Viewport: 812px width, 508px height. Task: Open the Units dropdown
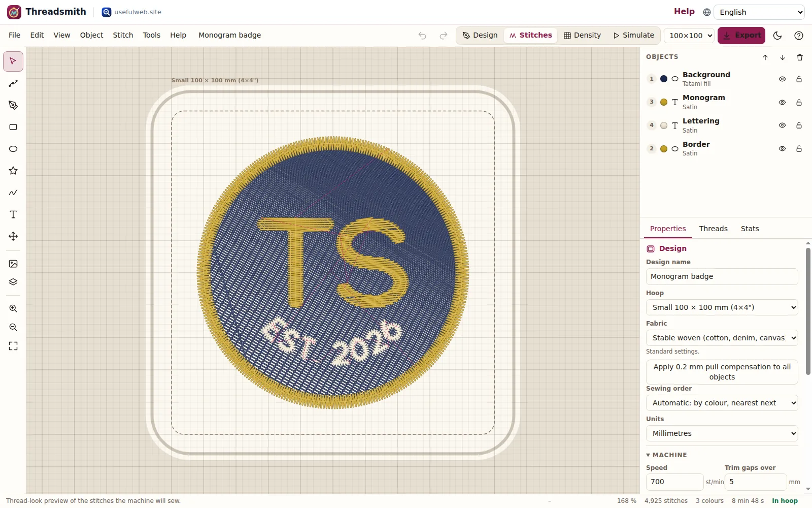[x=722, y=433]
